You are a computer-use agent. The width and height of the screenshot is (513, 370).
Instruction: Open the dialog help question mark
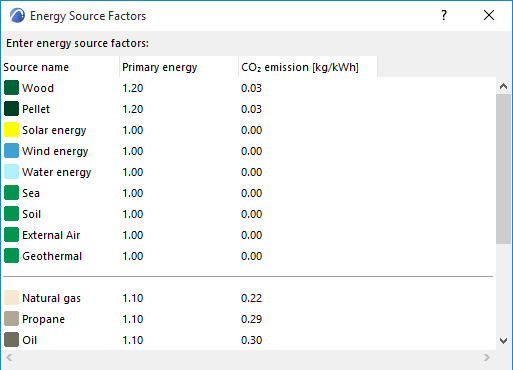[444, 15]
